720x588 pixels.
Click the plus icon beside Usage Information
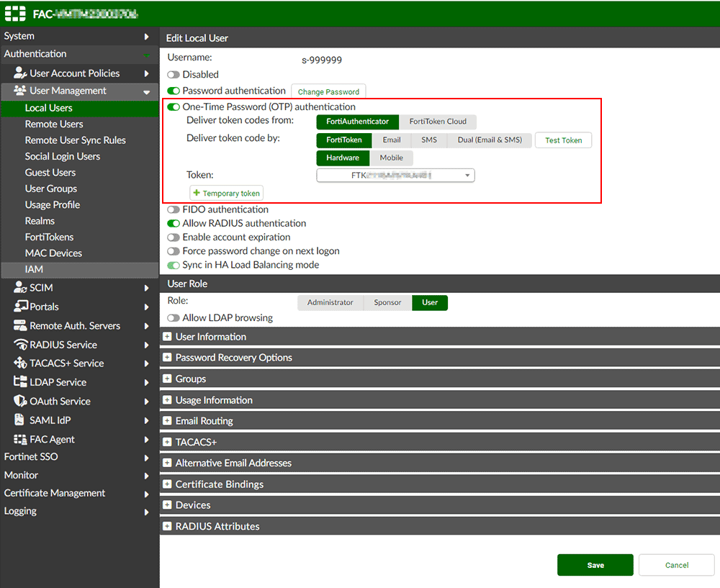(167, 400)
